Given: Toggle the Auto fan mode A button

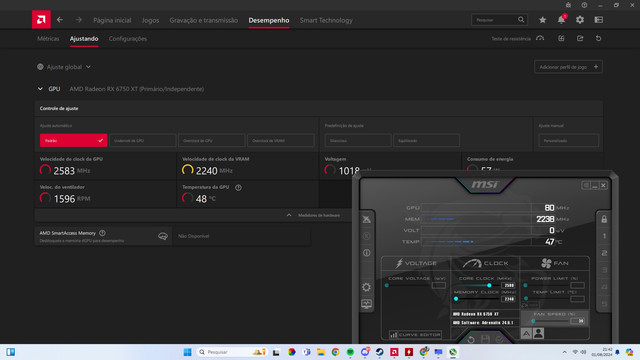Looking at the screenshot, I should tap(526, 333).
